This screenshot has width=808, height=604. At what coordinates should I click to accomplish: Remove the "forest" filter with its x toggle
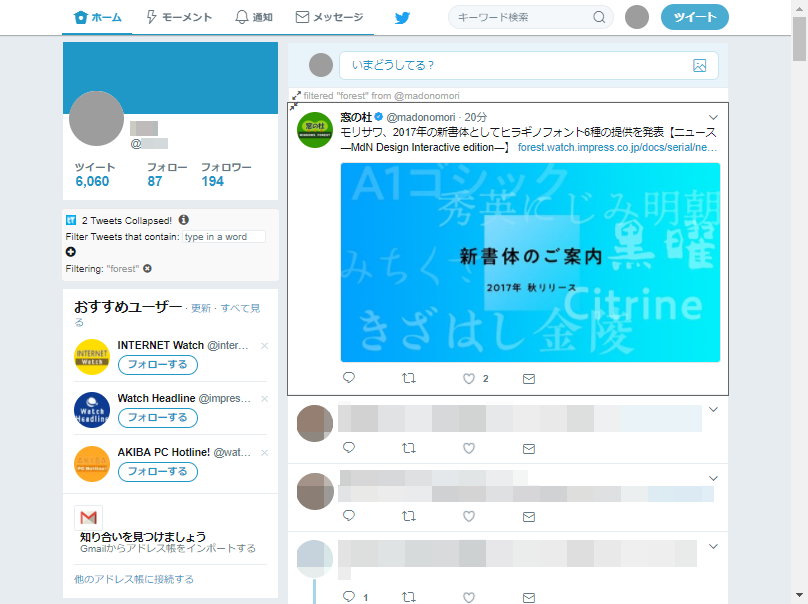(x=147, y=268)
